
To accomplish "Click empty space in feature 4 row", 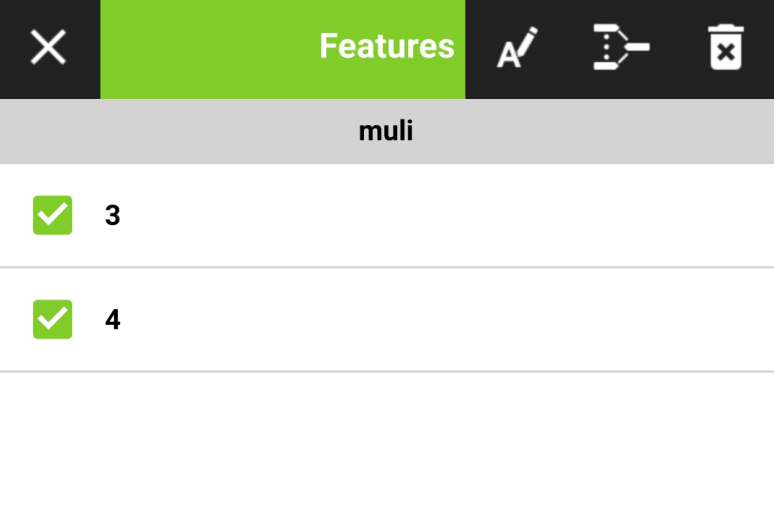I will coord(450,320).
